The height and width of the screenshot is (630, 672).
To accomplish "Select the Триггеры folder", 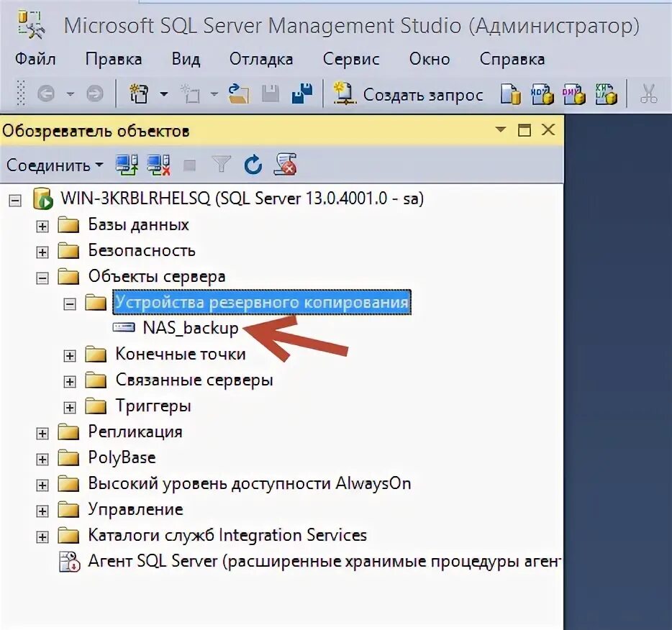I will coord(153,406).
